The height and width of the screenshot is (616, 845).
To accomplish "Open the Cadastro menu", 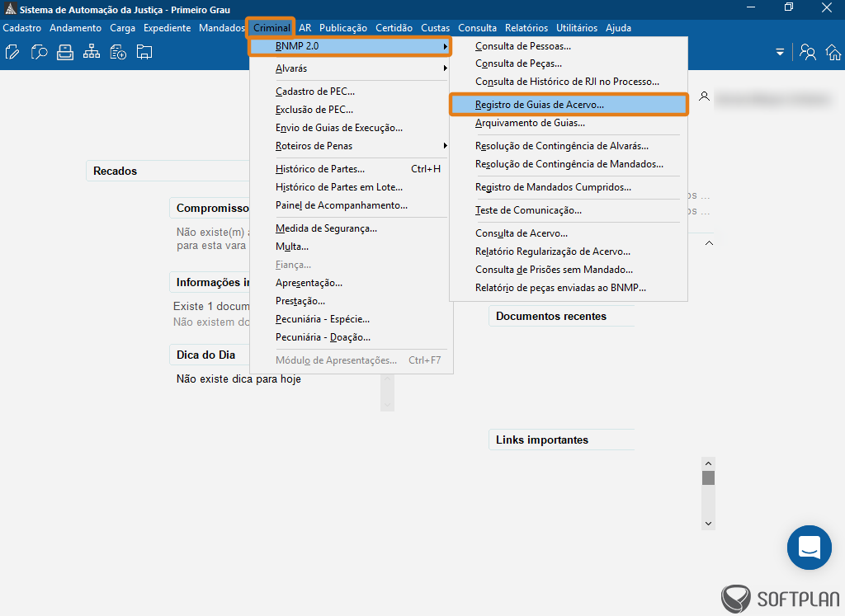I will point(22,28).
